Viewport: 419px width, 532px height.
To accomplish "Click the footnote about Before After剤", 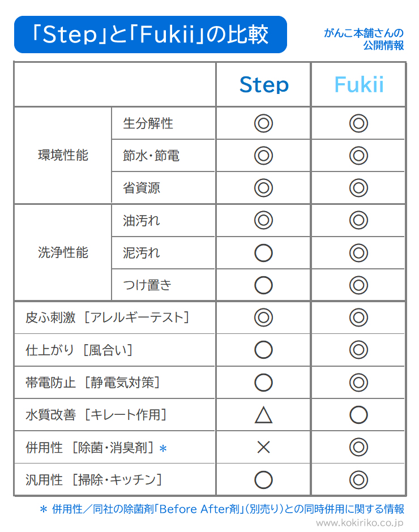I will click(x=222, y=509).
